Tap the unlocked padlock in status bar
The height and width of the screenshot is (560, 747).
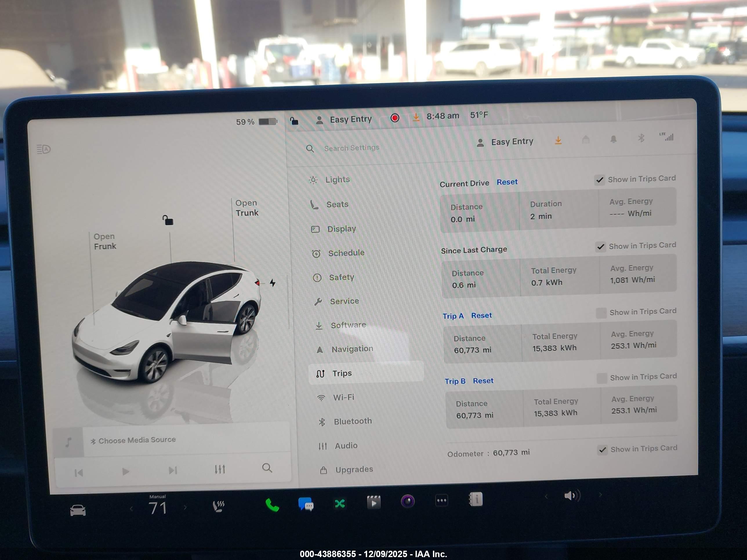294,121
